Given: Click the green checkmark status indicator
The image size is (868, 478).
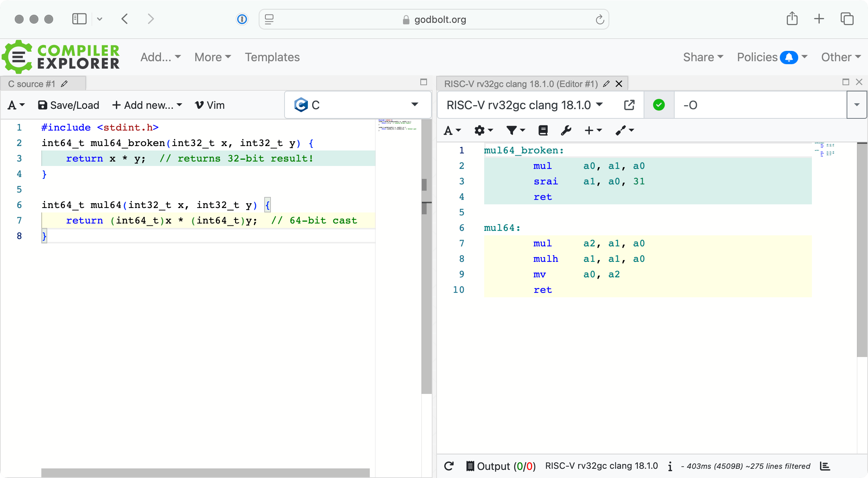Looking at the screenshot, I should (x=659, y=105).
